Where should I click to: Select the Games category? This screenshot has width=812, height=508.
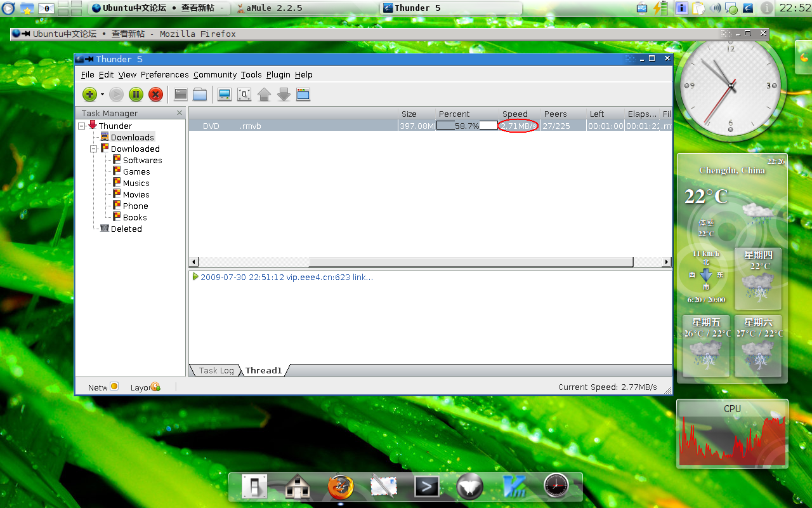(x=136, y=171)
